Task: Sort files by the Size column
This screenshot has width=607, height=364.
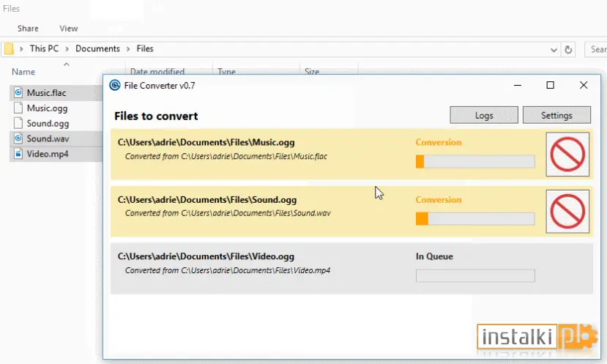Action: point(312,72)
